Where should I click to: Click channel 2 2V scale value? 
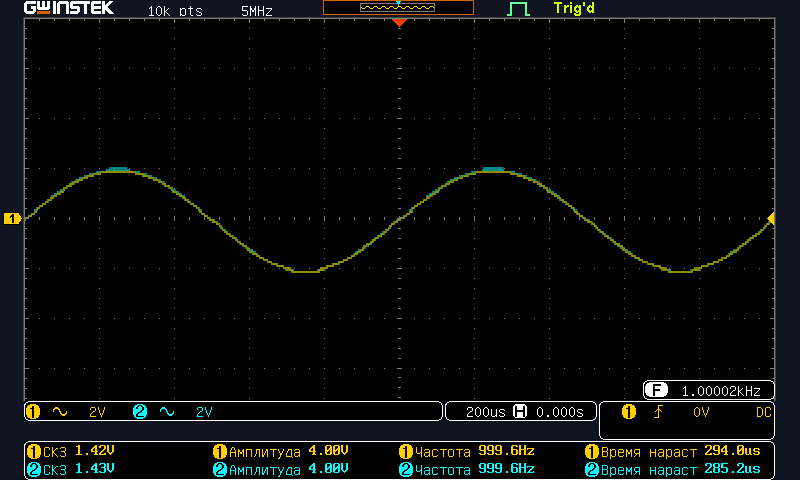(x=204, y=412)
